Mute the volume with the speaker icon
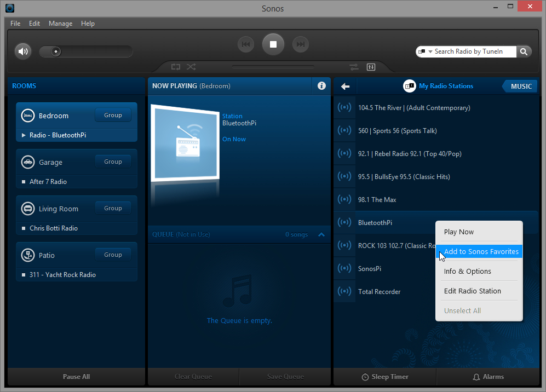Screen dimensions: 546x392 pyautogui.click(x=23, y=51)
